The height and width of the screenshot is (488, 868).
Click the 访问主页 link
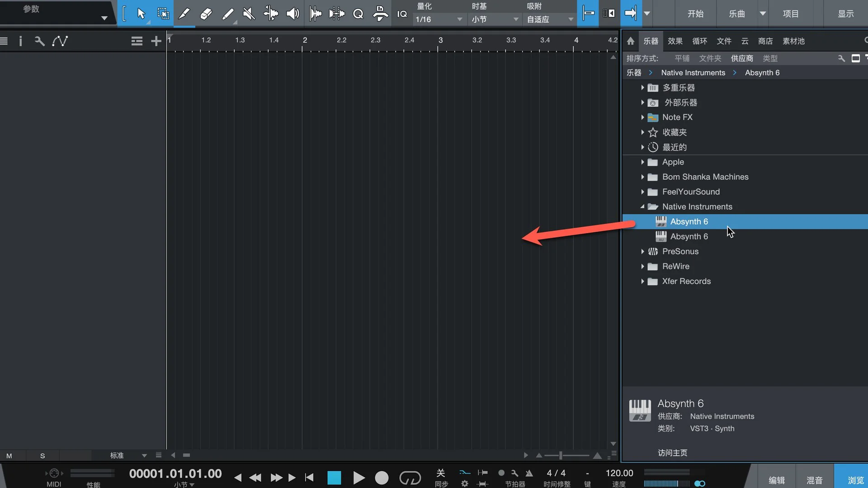tap(672, 453)
